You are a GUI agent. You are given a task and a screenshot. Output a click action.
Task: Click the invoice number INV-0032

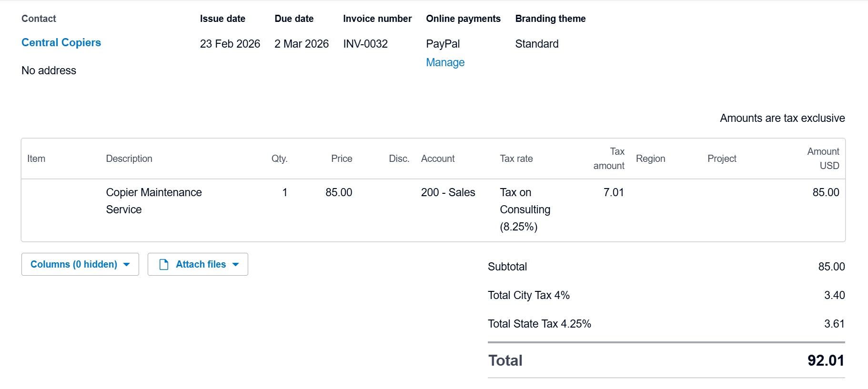pos(365,44)
